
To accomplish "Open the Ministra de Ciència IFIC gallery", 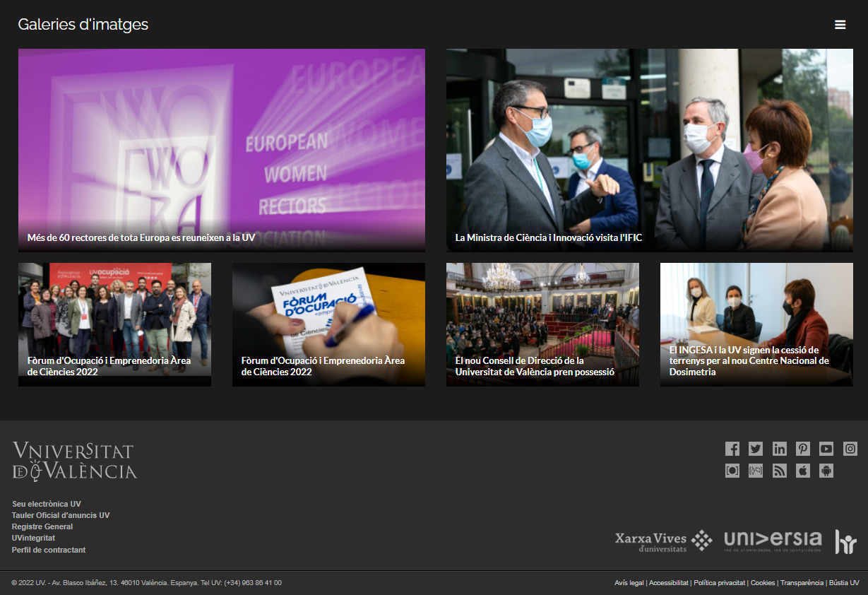I will pyautogui.click(x=650, y=151).
